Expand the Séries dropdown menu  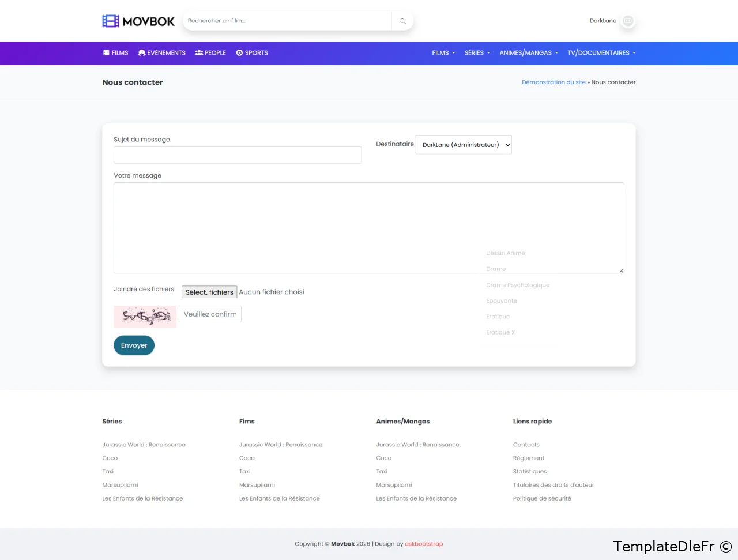(x=477, y=53)
